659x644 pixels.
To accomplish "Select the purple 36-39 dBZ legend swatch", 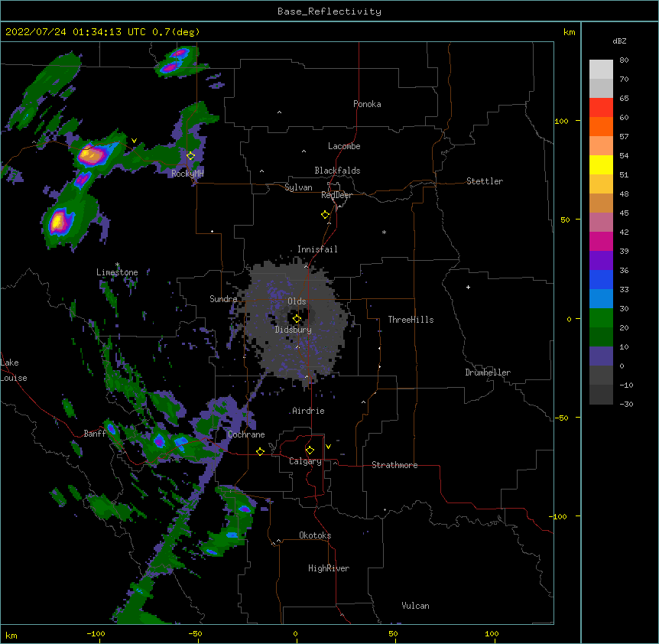I will pyautogui.click(x=601, y=260).
